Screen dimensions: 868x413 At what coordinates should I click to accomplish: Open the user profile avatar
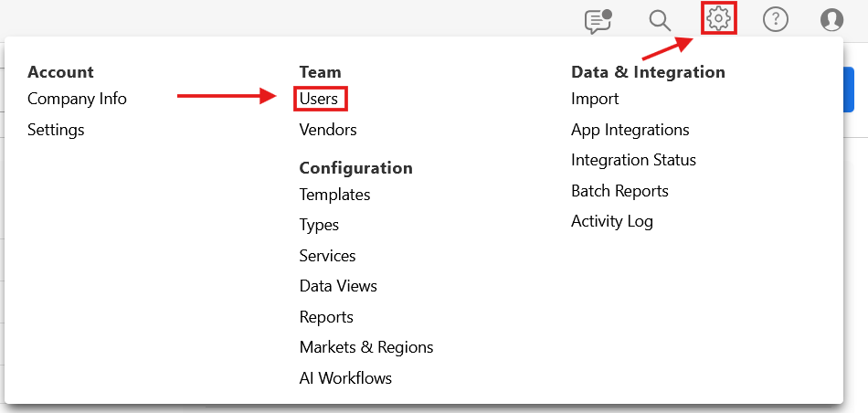831,20
